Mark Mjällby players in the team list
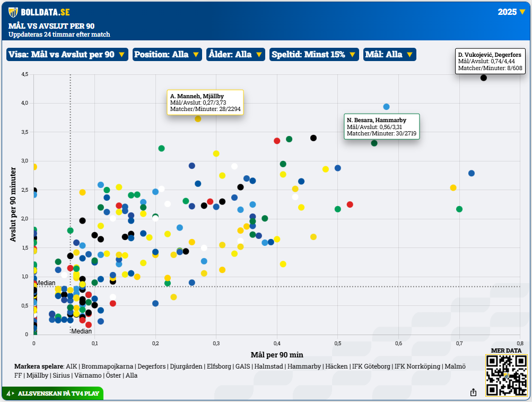The height and width of the screenshot is (402, 532). [39, 375]
